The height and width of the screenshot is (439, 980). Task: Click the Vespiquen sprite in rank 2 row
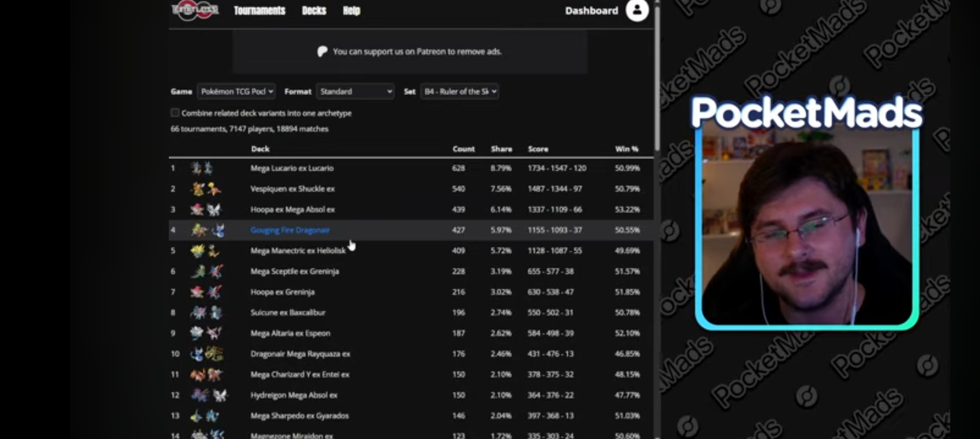(198, 189)
